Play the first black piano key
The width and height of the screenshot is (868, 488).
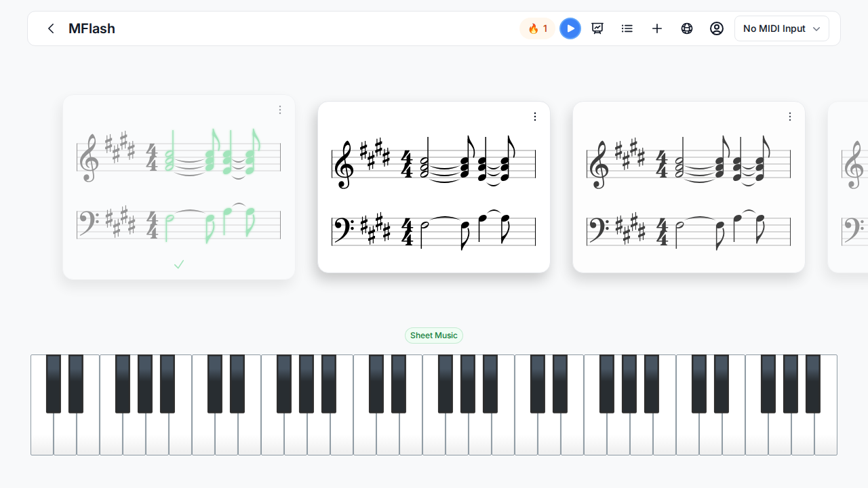[54, 384]
